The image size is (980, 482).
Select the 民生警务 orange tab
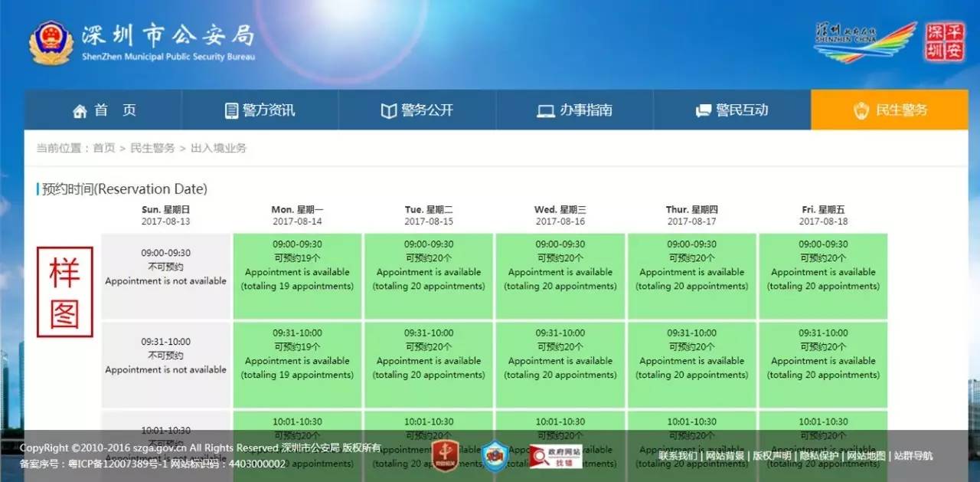(890, 110)
